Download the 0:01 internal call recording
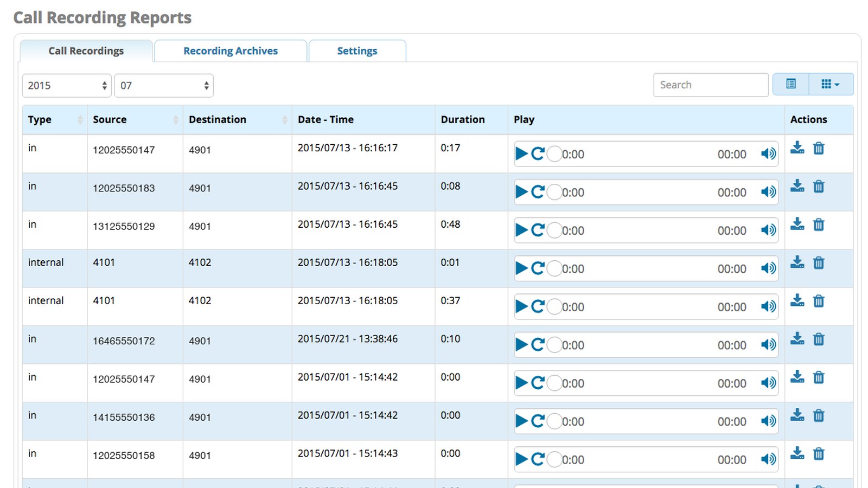The width and height of the screenshot is (868, 488). coord(797,262)
